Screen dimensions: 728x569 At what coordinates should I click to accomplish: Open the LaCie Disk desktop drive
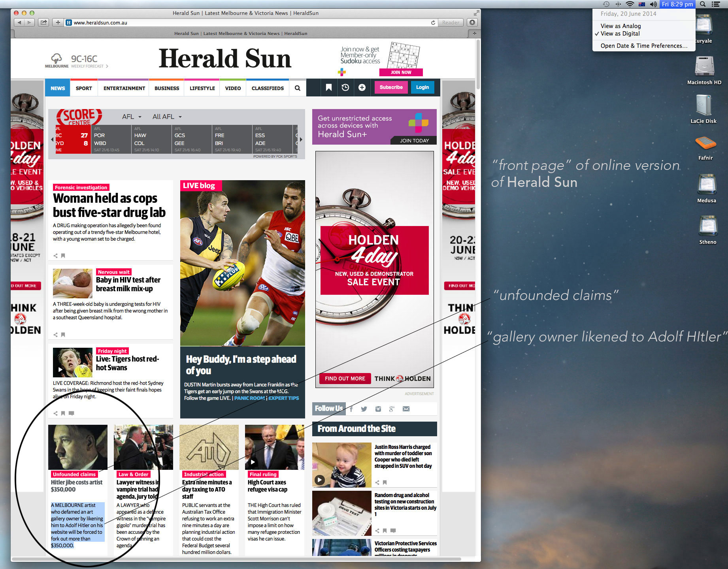[703, 109]
